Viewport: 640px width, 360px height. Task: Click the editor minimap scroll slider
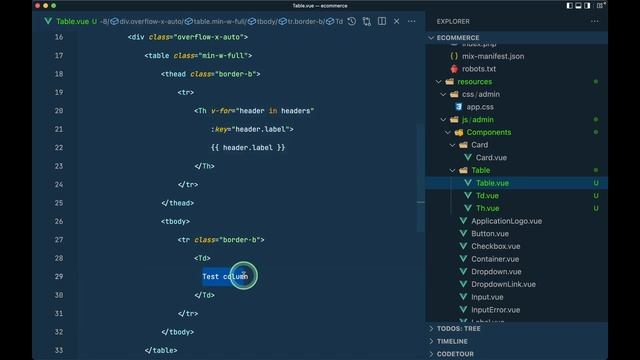420,178
